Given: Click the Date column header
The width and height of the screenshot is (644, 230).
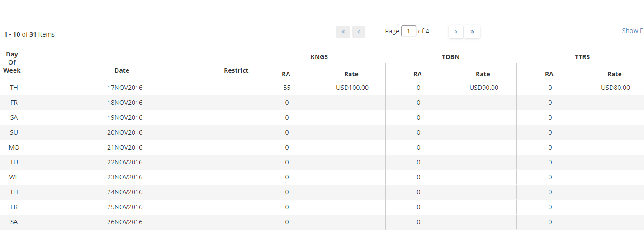Looking at the screenshot, I should pyautogui.click(x=122, y=70).
